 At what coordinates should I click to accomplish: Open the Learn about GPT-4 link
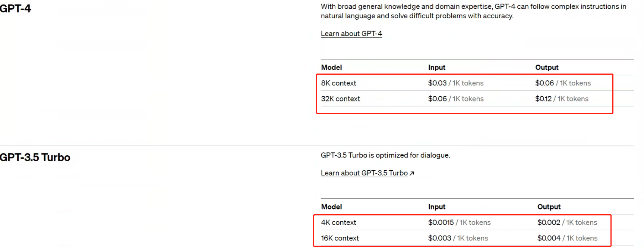click(351, 34)
